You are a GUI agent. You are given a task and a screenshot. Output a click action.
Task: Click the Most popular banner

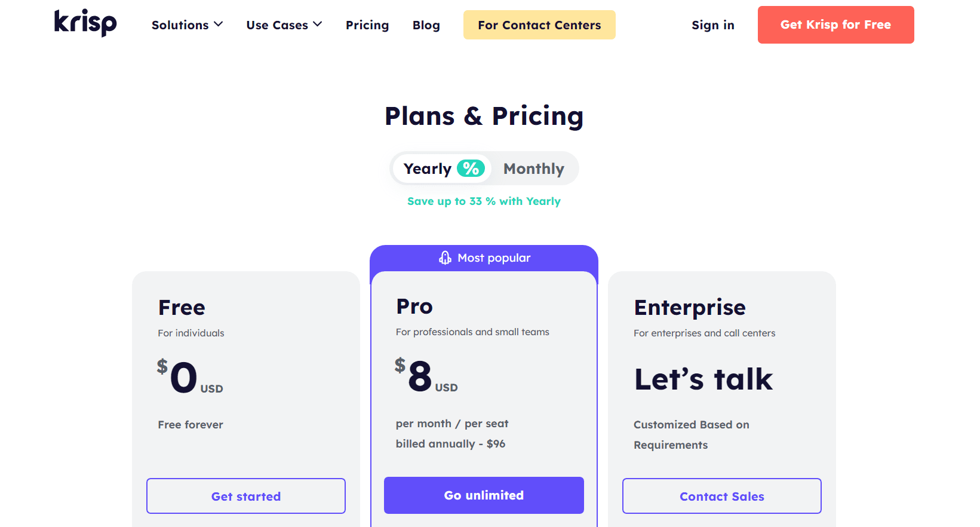pyautogui.click(x=484, y=258)
